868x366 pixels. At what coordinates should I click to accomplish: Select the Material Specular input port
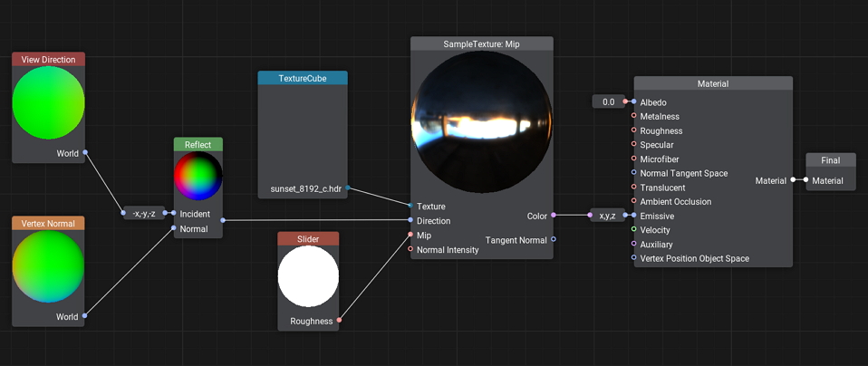point(634,145)
